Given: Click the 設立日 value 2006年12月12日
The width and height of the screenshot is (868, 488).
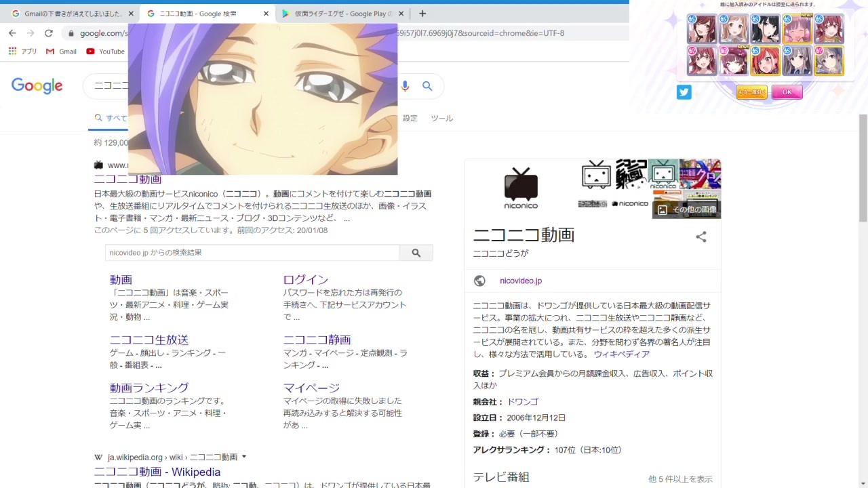Looking at the screenshot, I should 536,418.
